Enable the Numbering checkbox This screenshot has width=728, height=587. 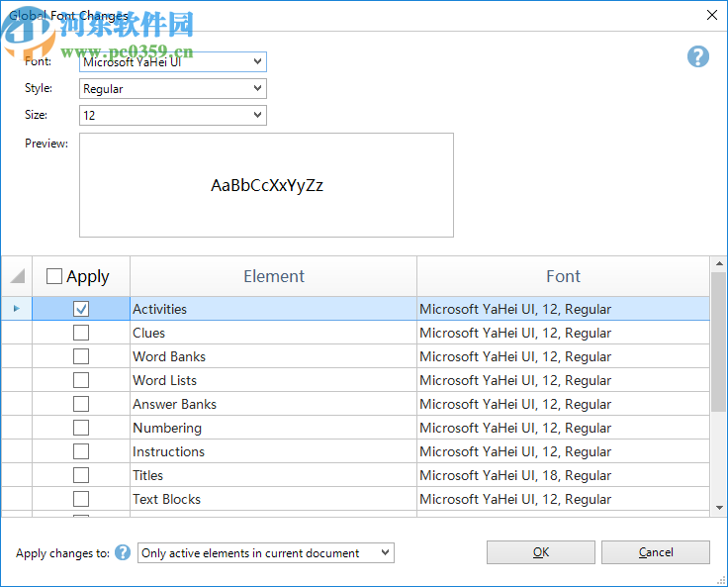tap(81, 428)
